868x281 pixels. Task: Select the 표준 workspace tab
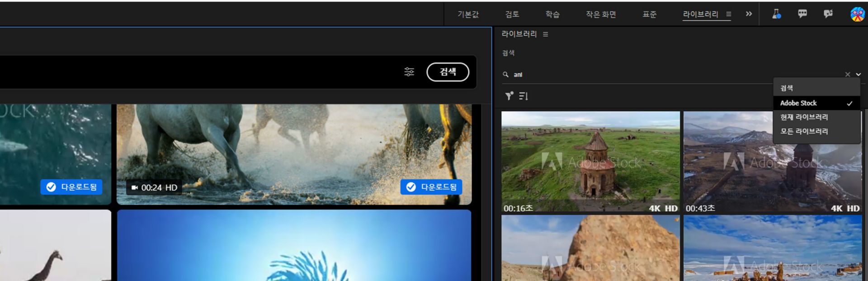tap(650, 14)
